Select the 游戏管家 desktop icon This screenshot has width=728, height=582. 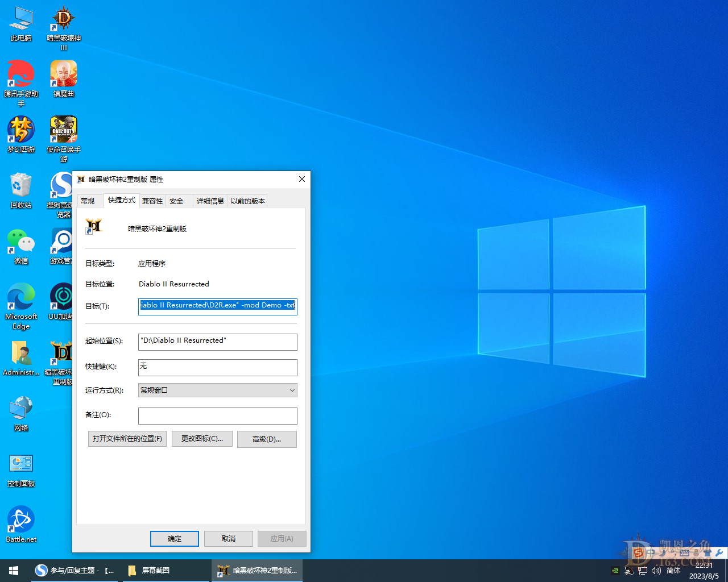point(61,246)
